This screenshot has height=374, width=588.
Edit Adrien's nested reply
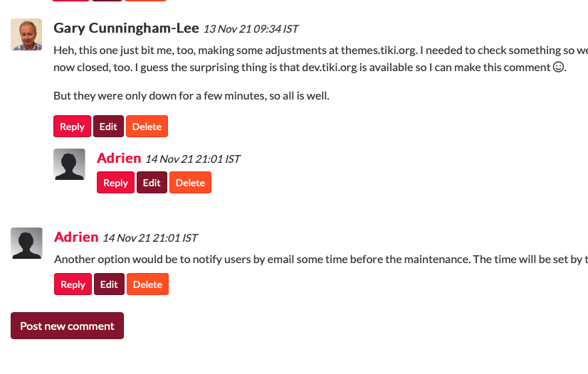[152, 183]
